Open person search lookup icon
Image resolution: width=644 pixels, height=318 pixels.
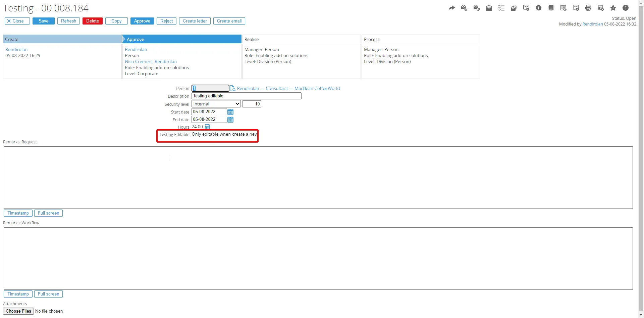[x=233, y=89]
